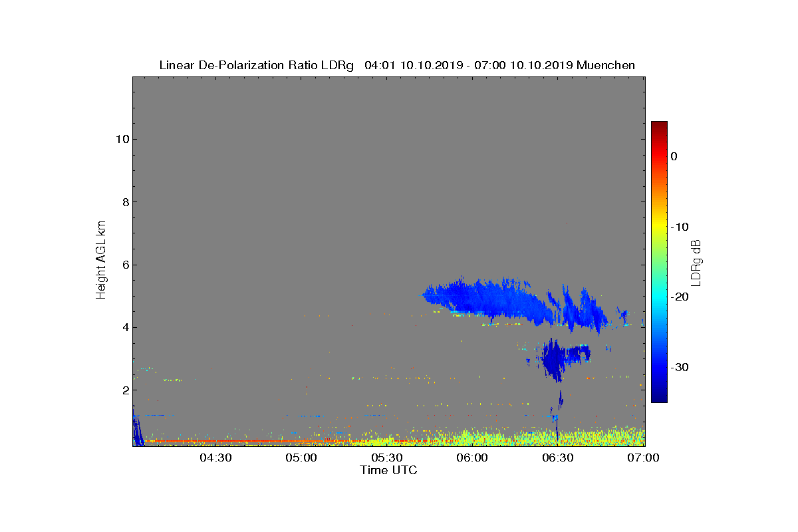Click the 'Height AGL km' y-axis label
Image resolution: width=798 pixels, height=532 pixels.
pyautogui.click(x=101, y=261)
